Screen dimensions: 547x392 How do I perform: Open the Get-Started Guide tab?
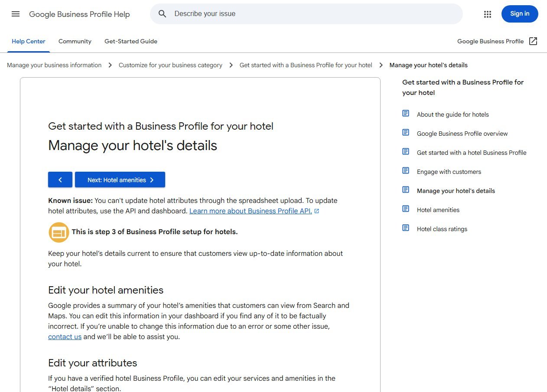coord(131,42)
